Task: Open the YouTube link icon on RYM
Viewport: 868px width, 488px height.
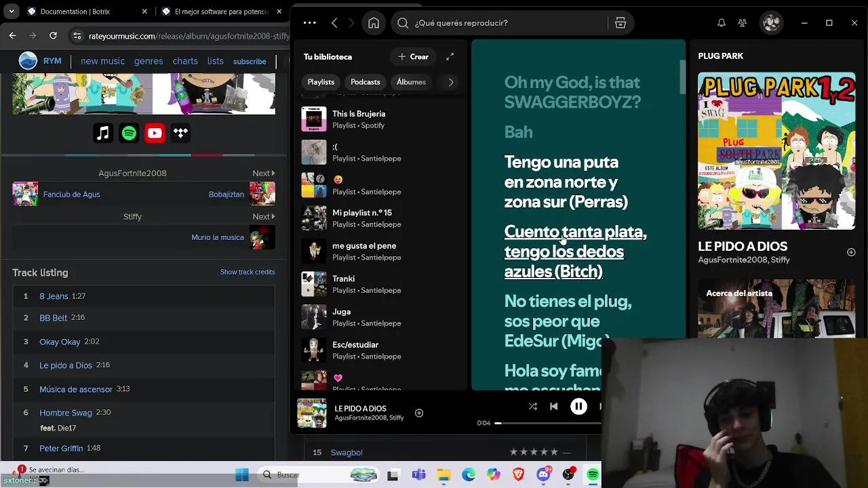Action: coord(155,134)
